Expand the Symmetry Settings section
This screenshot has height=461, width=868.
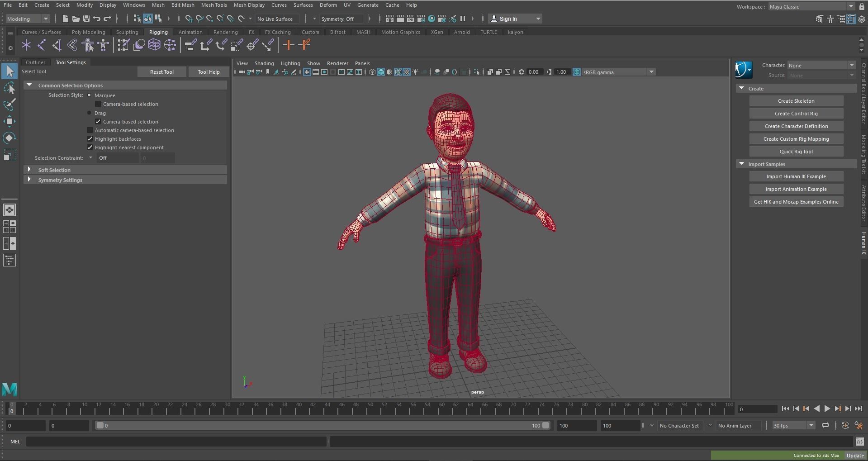[30, 180]
